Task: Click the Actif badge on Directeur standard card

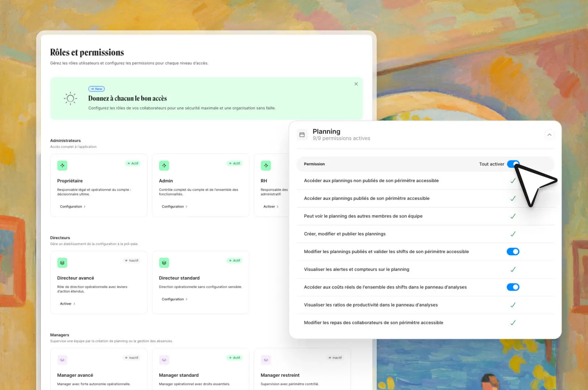Action: pos(234,260)
